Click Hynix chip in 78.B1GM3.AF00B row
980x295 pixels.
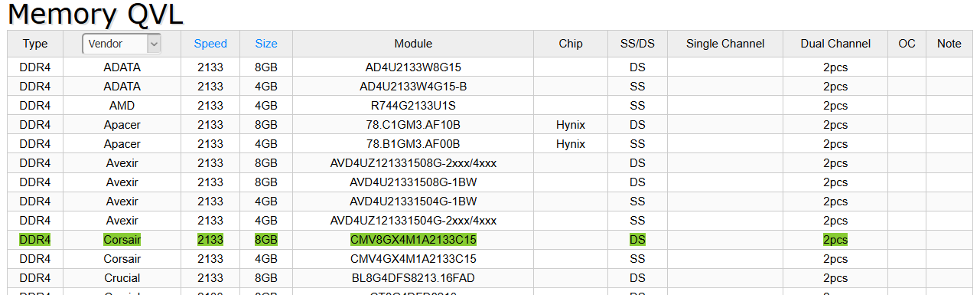571,144
